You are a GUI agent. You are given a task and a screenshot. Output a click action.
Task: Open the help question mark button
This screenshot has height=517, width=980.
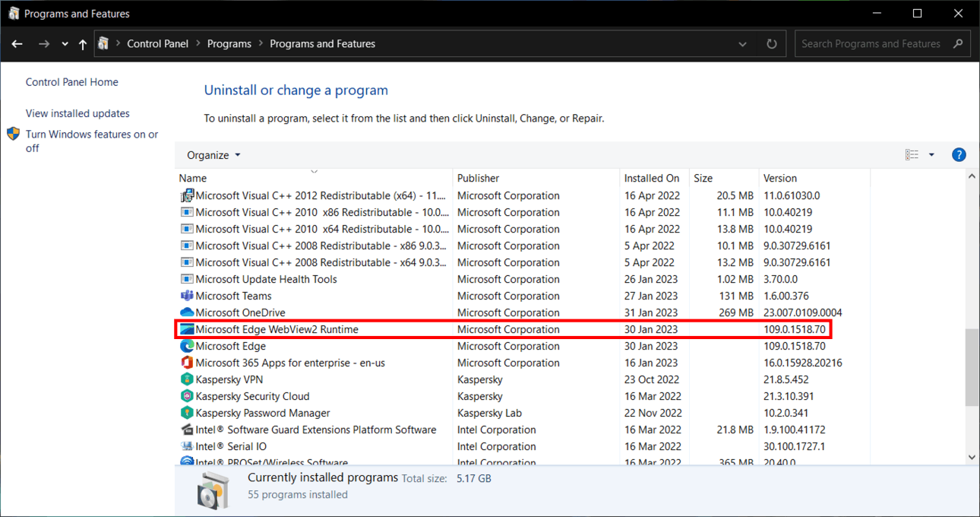tap(959, 155)
